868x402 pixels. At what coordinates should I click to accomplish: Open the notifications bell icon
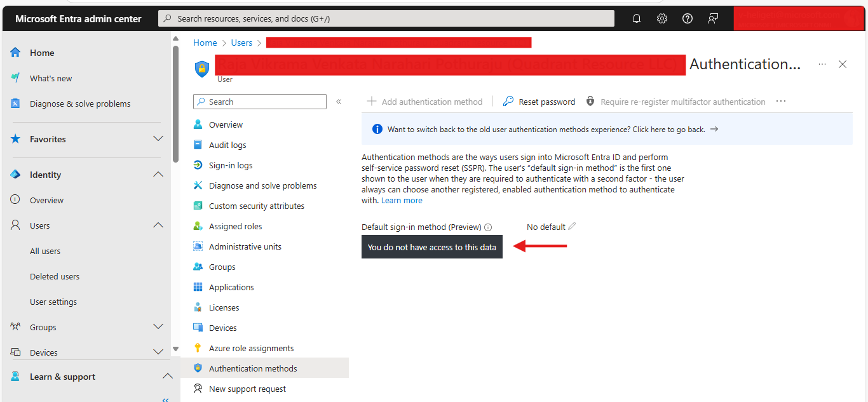point(636,18)
